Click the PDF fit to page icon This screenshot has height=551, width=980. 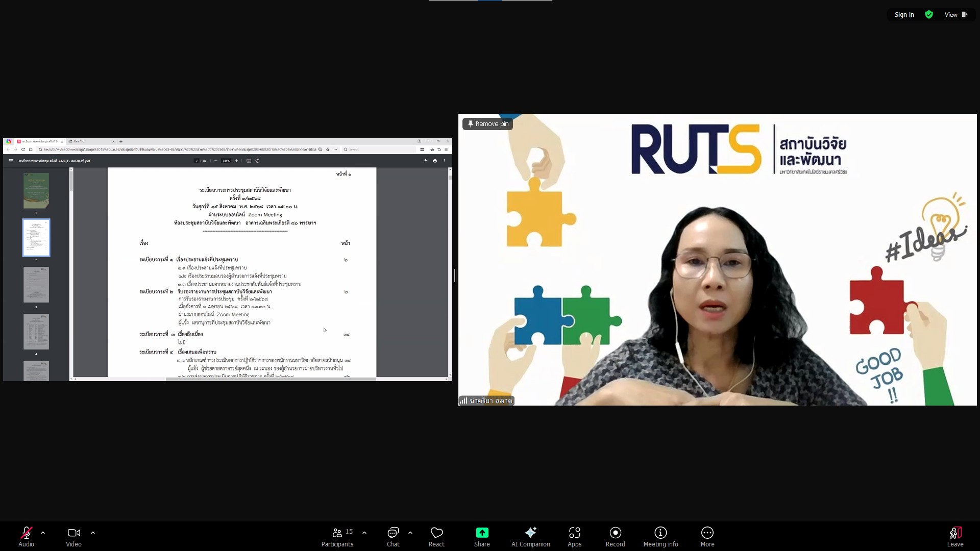click(x=249, y=161)
